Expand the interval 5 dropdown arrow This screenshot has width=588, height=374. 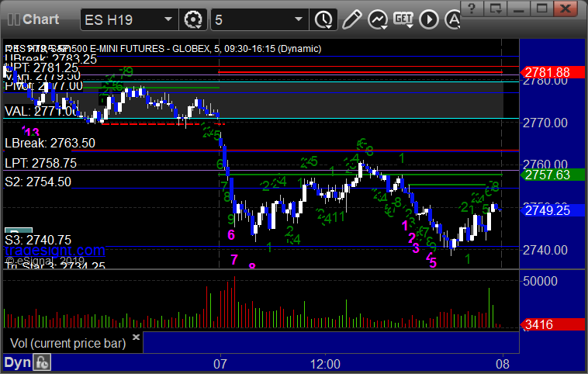(299, 19)
